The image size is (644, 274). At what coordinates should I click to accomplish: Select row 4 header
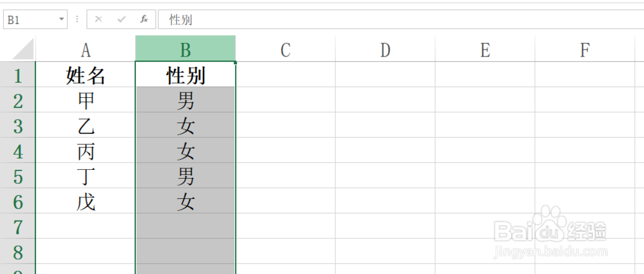click(17, 152)
